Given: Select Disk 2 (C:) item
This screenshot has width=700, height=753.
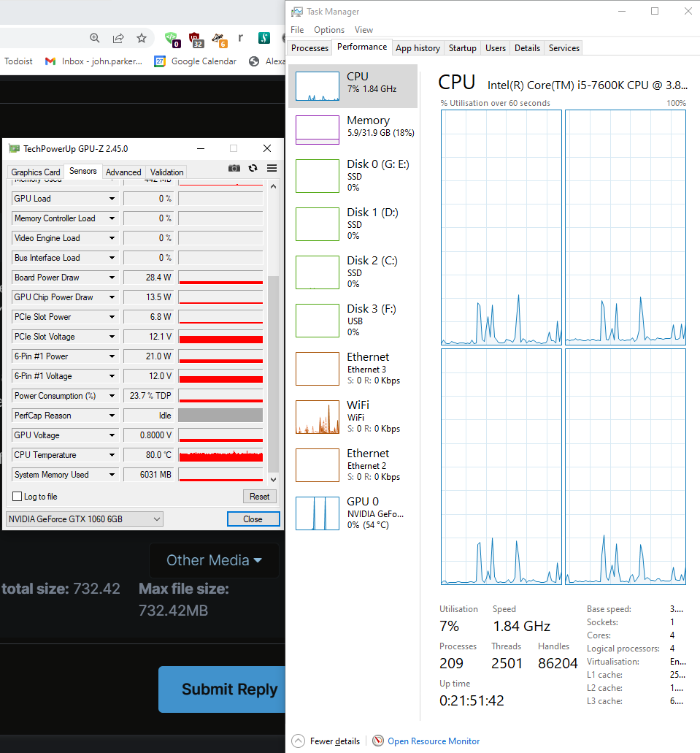Looking at the screenshot, I should [353, 272].
